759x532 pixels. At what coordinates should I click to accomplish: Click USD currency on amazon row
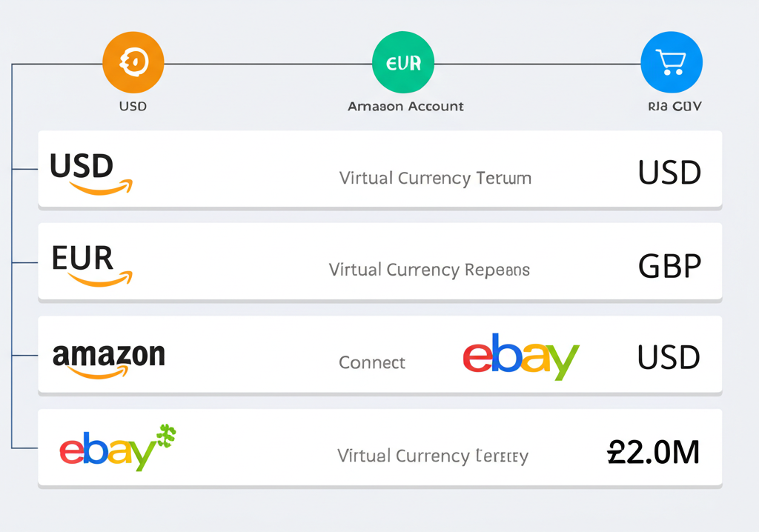pyautogui.click(x=669, y=358)
